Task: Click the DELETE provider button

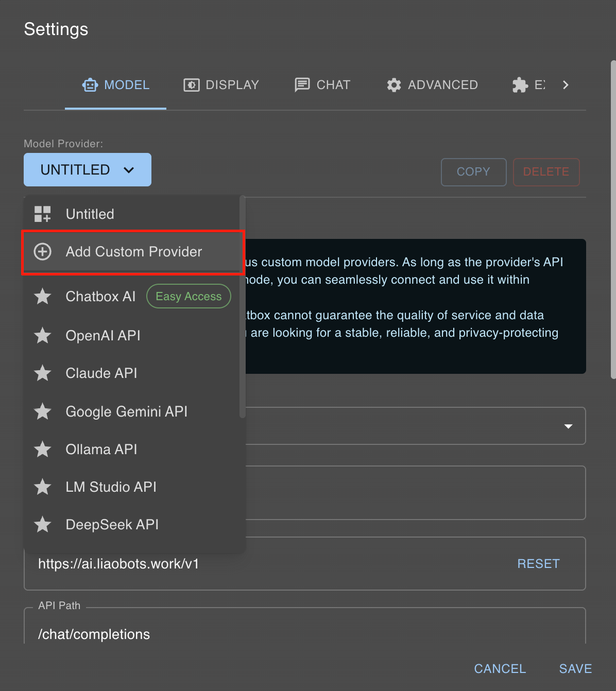Action: [x=546, y=172]
